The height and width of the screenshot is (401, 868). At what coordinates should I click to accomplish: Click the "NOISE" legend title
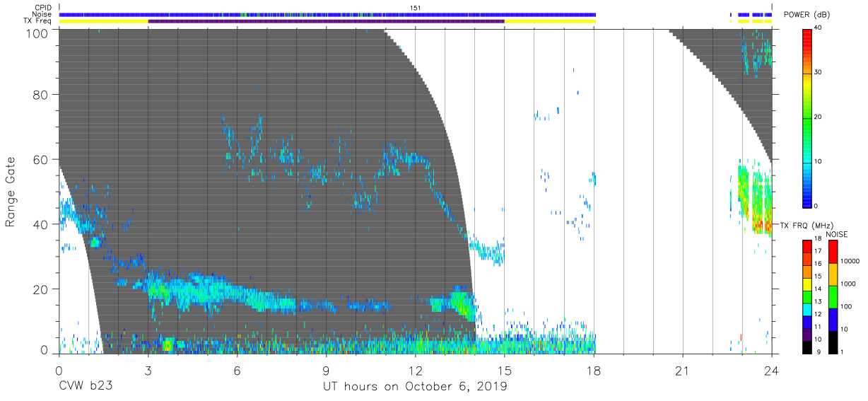(x=837, y=234)
